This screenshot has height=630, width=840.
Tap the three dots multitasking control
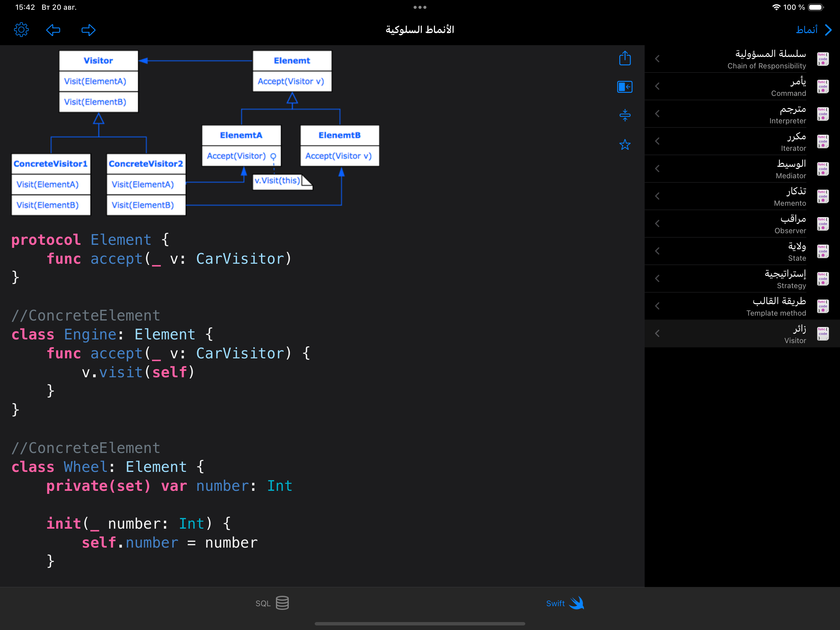(420, 7)
